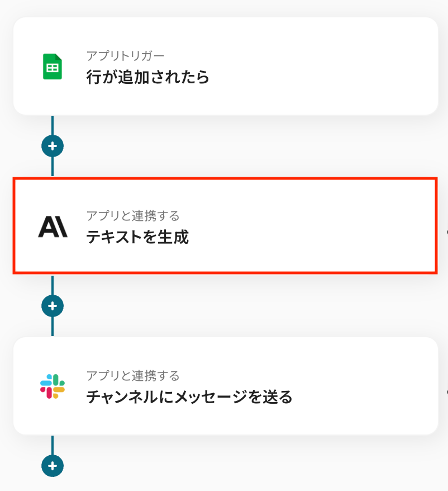Select the 行が追加されたら title text
The height and width of the screenshot is (491, 448).
[x=148, y=77]
